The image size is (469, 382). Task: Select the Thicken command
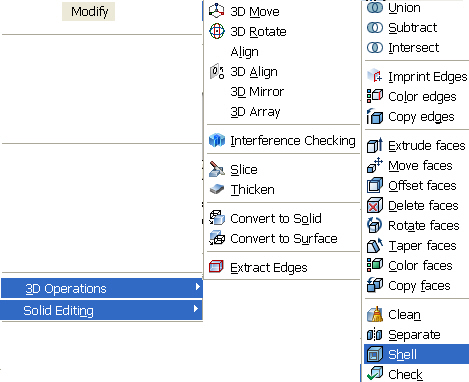click(x=252, y=190)
